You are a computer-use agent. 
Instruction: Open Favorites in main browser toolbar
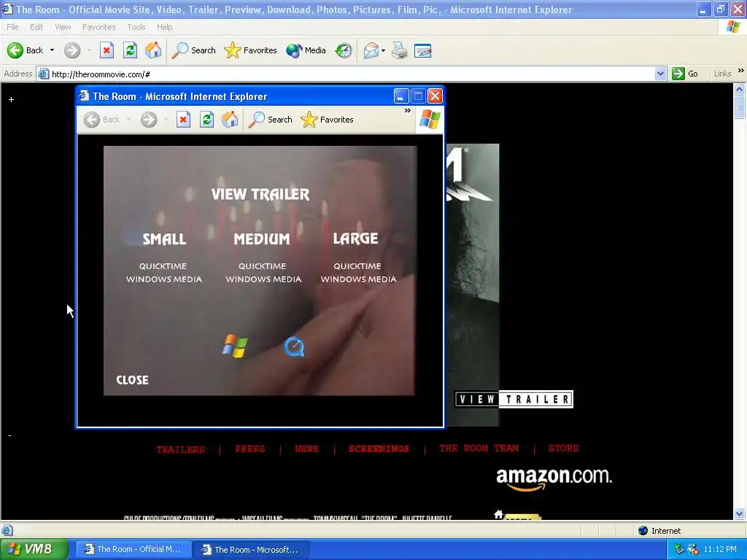[x=250, y=50]
